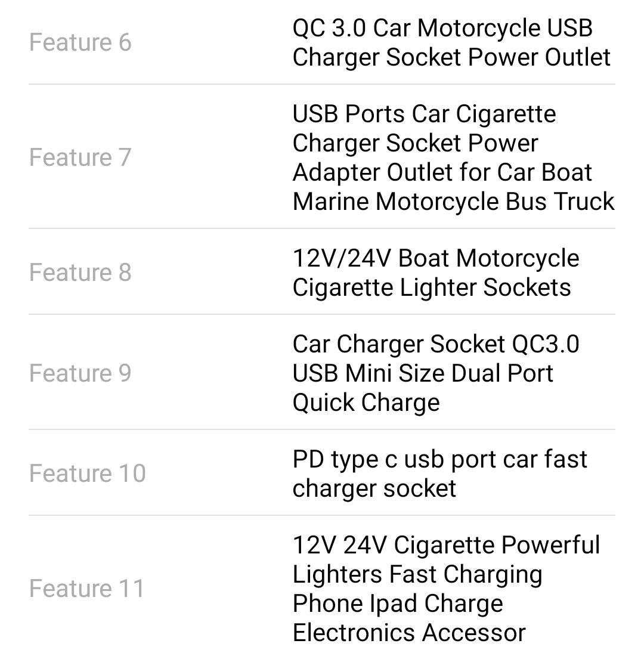Select the Feature 7 label

80,157
